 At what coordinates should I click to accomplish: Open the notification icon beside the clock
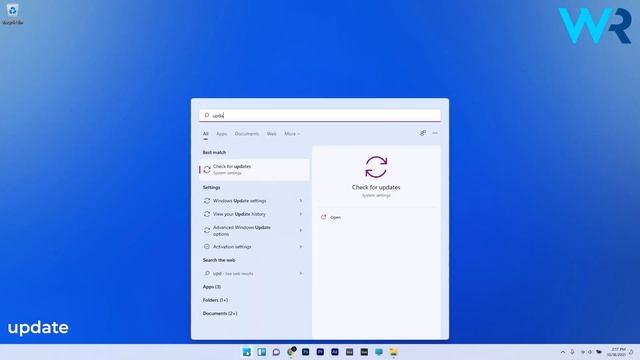(631, 352)
